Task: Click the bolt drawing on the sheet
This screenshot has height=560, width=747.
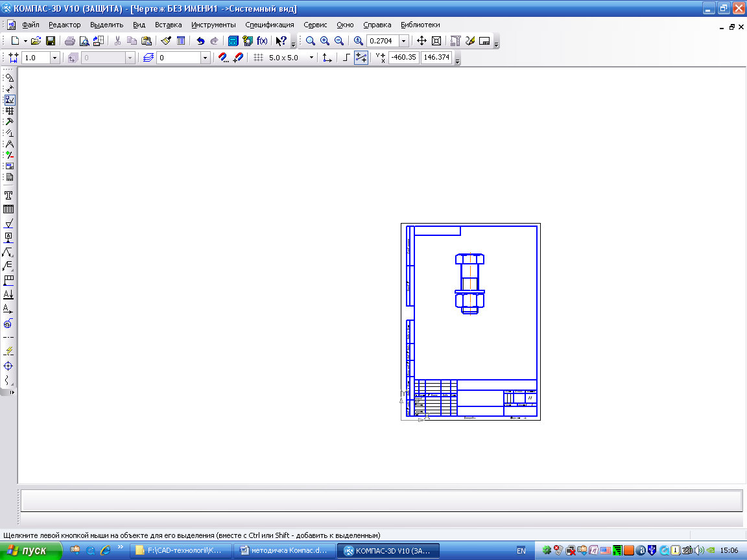Action: pos(469,285)
